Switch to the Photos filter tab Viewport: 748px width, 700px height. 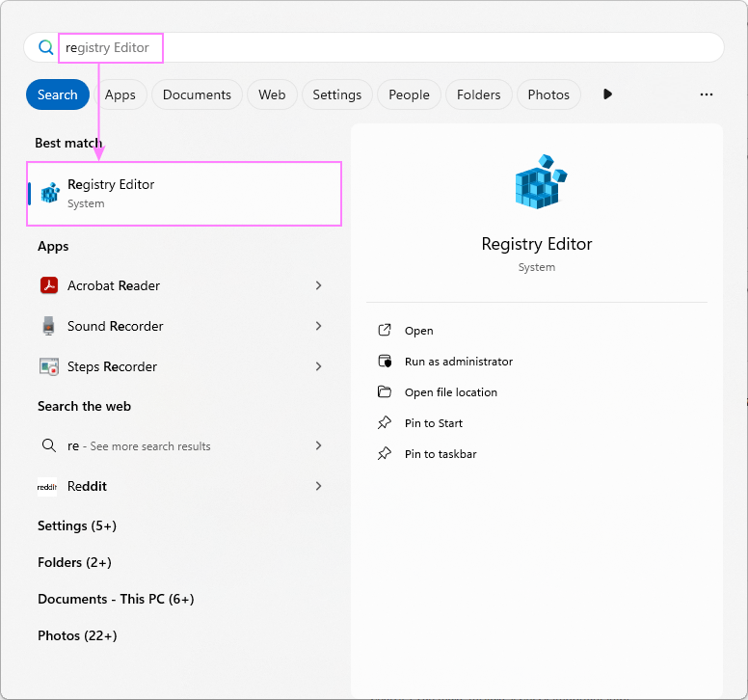pyautogui.click(x=548, y=94)
